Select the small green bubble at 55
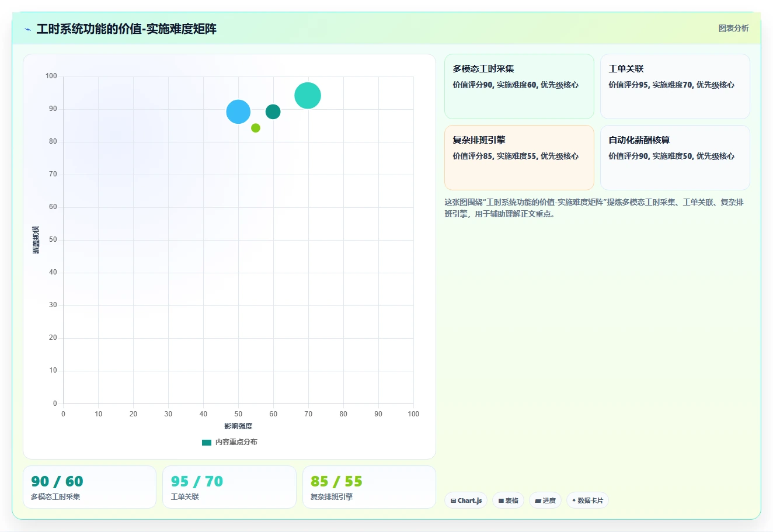This screenshot has width=773, height=532. click(256, 128)
